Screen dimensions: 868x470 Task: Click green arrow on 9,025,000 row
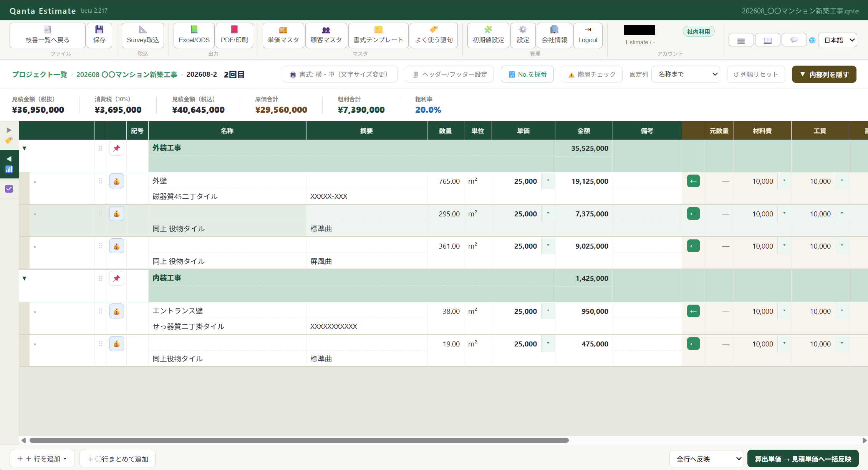point(693,246)
